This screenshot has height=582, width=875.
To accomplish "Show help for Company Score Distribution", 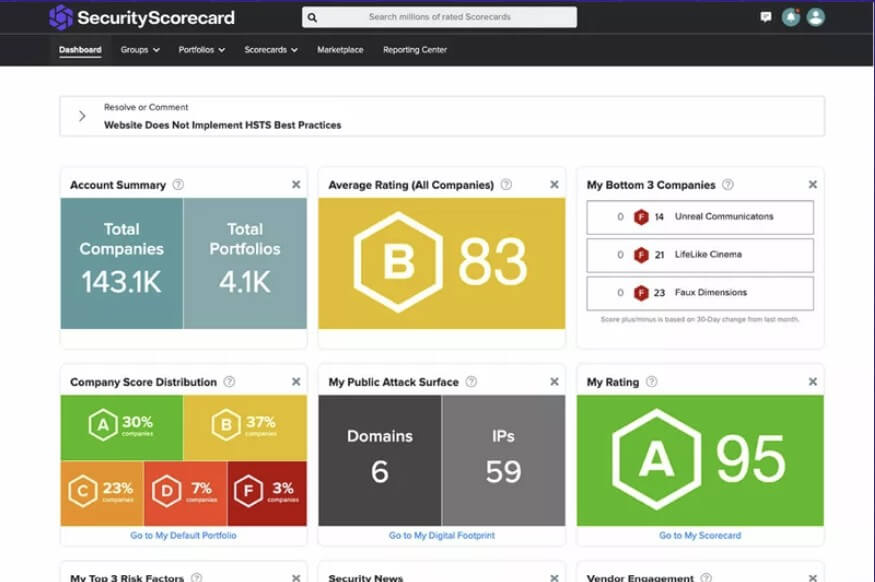I will pyautogui.click(x=229, y=382).
